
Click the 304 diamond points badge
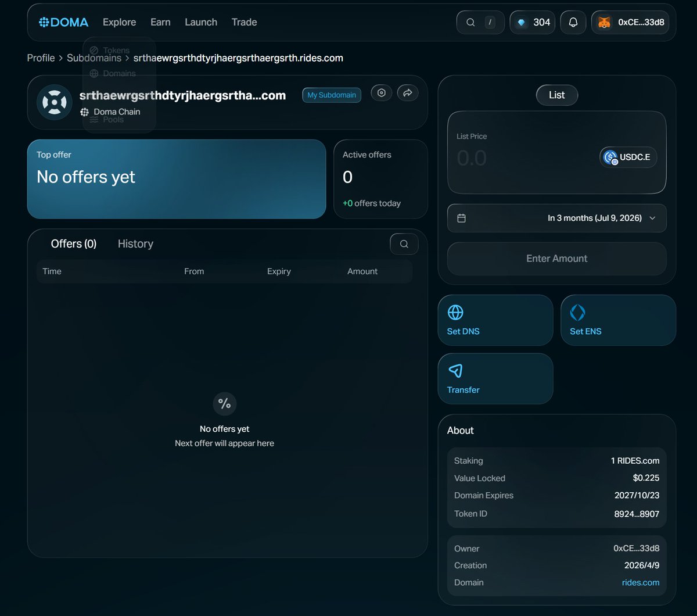point(533,22)
